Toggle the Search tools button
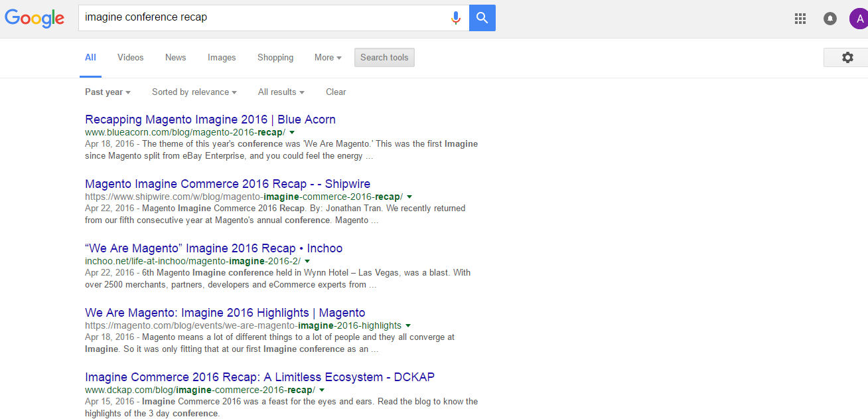The width and height of the screenshot is (868, 419). pyautogui.click(x=385, y=58)
